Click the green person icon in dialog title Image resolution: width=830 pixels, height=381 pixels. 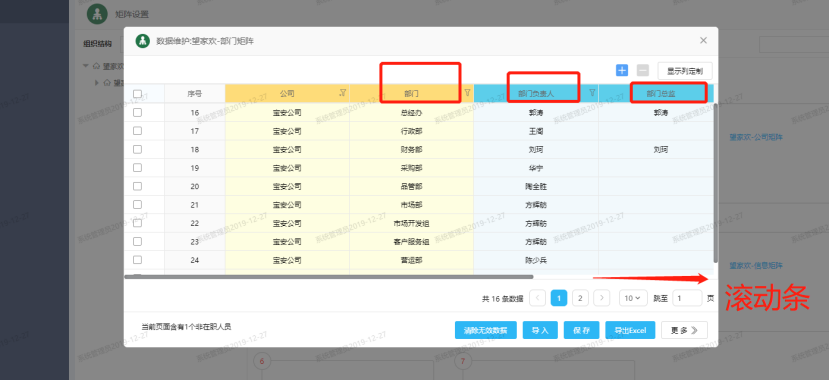click(x=142, y=41)
